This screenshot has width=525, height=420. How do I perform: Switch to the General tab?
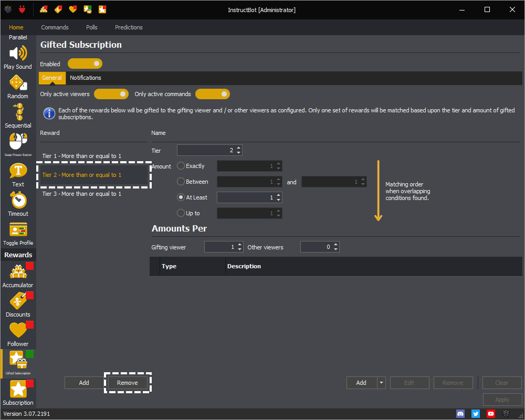[x=52, y=78]
